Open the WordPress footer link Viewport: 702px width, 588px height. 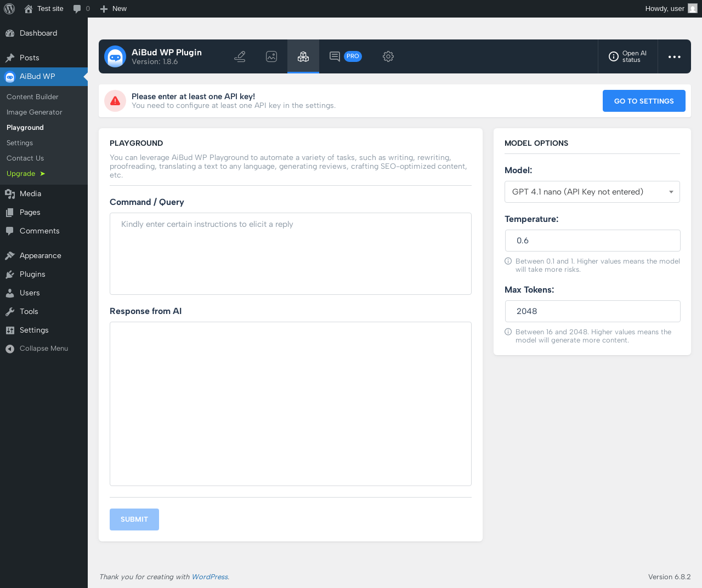tap(210, 576)
